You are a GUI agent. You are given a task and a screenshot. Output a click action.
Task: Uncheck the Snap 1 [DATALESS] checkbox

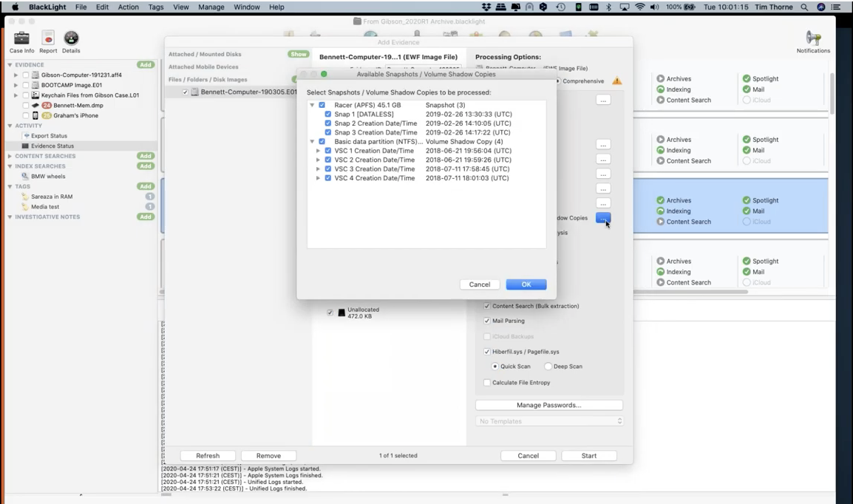coord(328,115)
